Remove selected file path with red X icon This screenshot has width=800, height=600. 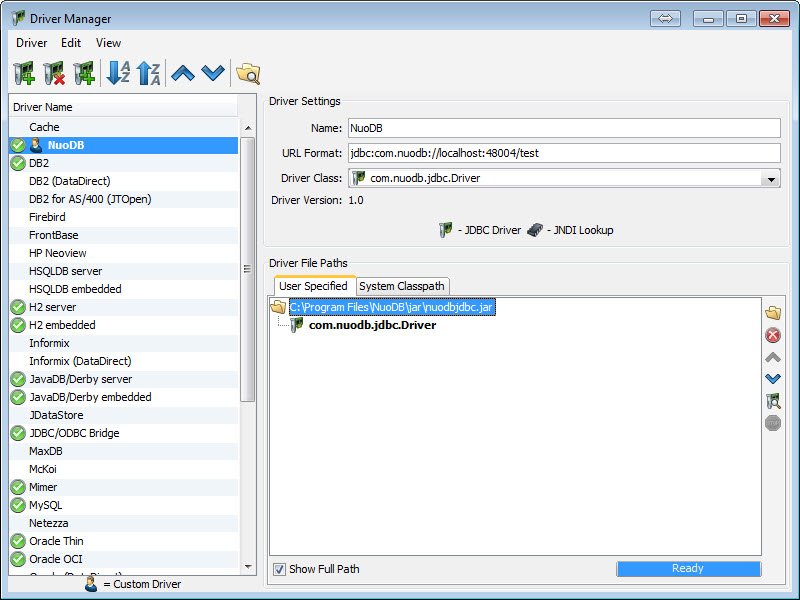point(773,335)
